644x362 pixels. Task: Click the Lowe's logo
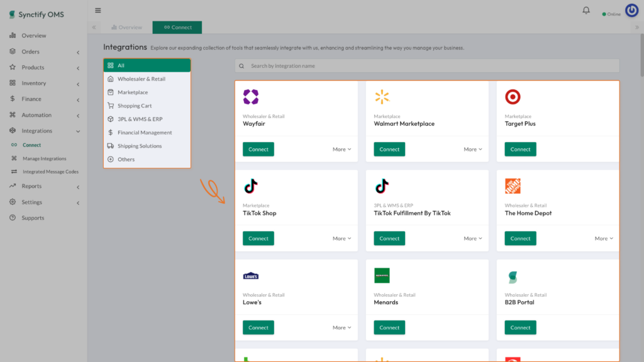point(250,276)
